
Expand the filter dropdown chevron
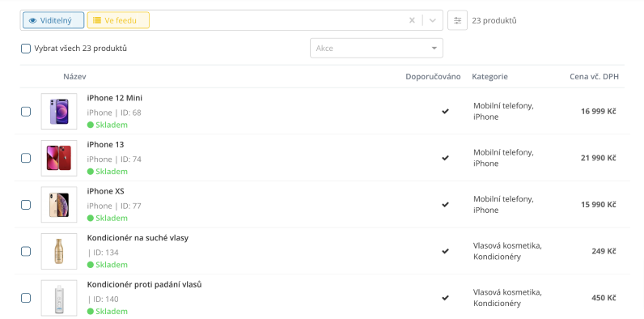[x=433, y=20]
